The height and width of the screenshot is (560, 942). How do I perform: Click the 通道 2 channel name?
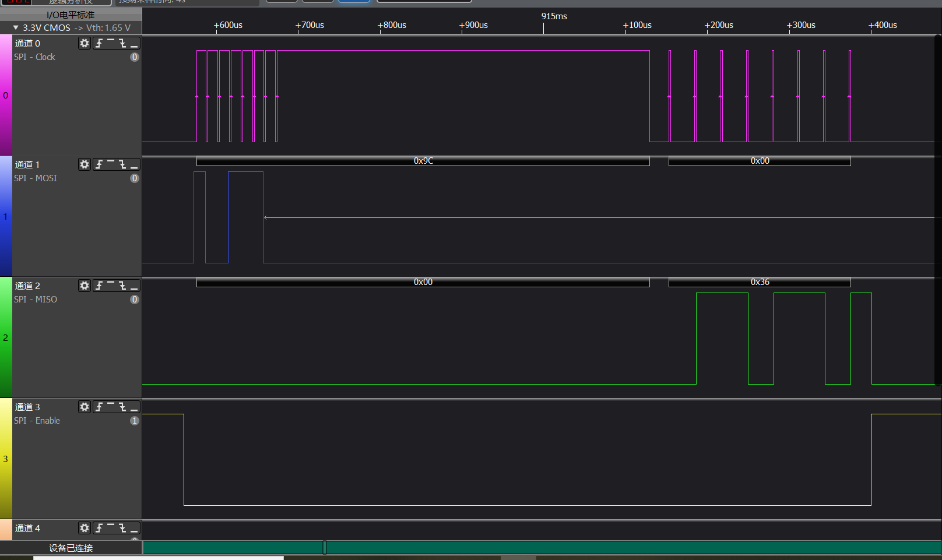point(27,286)
